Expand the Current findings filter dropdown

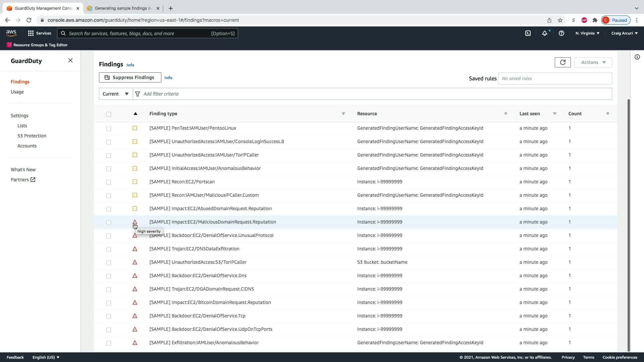tap(116, 94)
